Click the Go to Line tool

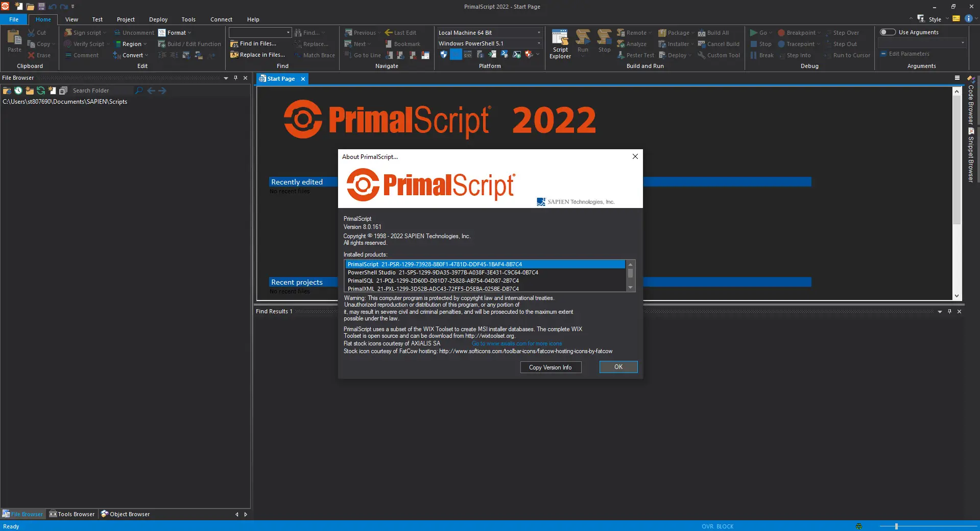(363, 55)
